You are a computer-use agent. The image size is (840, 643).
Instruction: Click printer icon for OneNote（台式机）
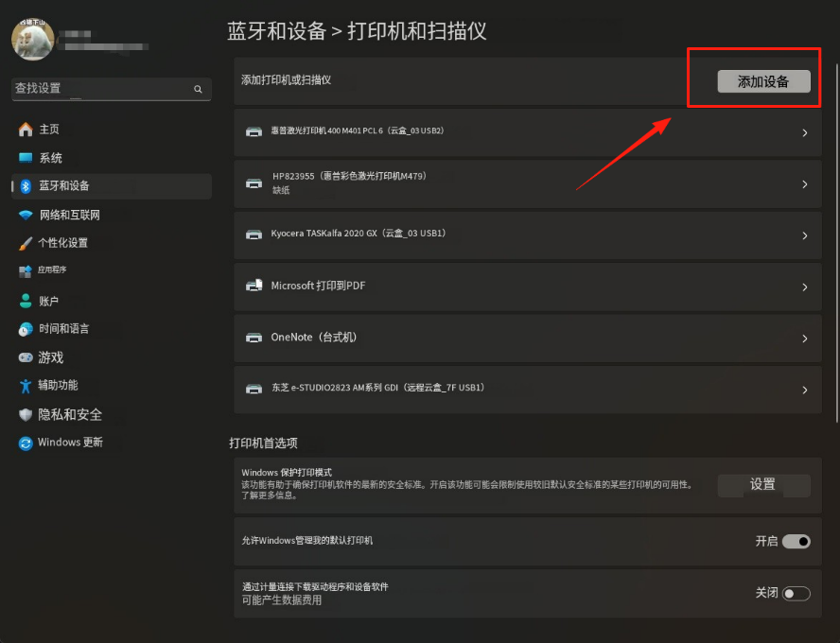(254, 338)
